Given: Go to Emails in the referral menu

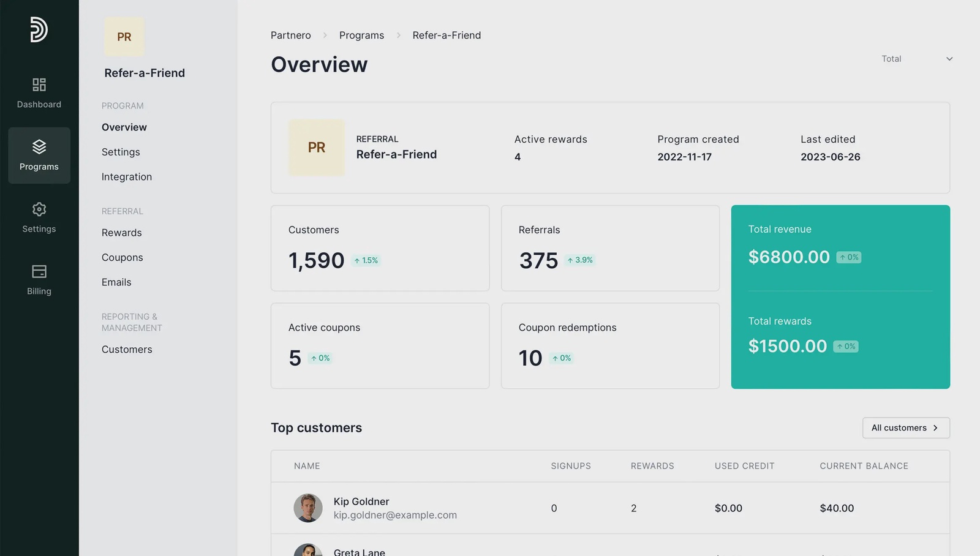Looking at the screenshot, I should (x=116, y=282).
